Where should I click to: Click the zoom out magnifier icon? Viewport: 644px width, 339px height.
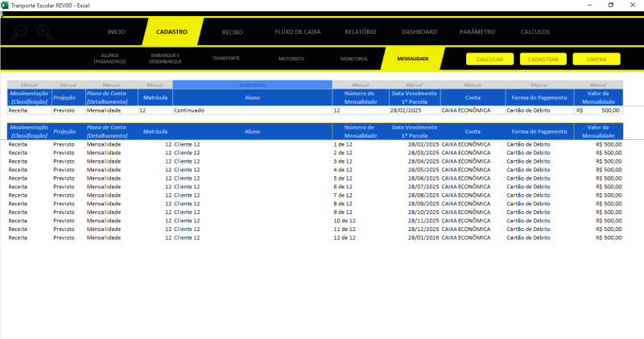tap(19, 32)
